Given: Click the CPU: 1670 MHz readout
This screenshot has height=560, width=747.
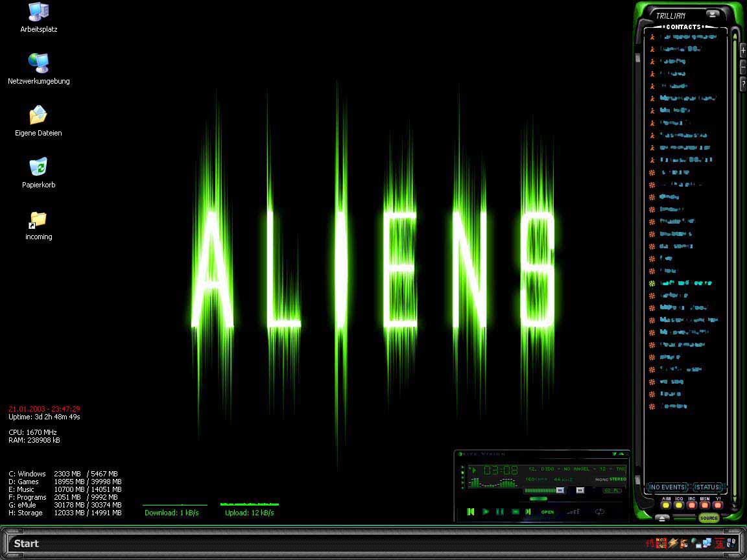Looking at the screenshot, I should click(x=32, y=432).
